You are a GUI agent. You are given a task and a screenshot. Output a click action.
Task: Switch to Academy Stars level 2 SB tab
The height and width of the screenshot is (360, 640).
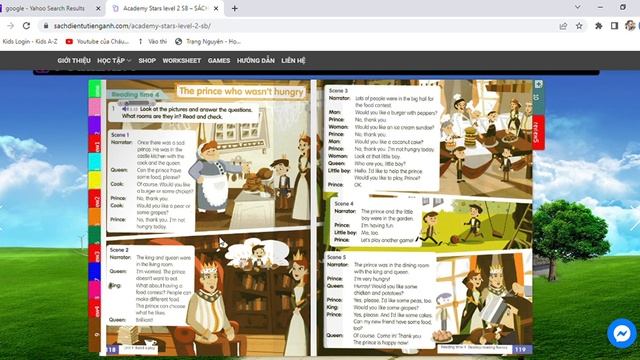click(x=165, y=8)
